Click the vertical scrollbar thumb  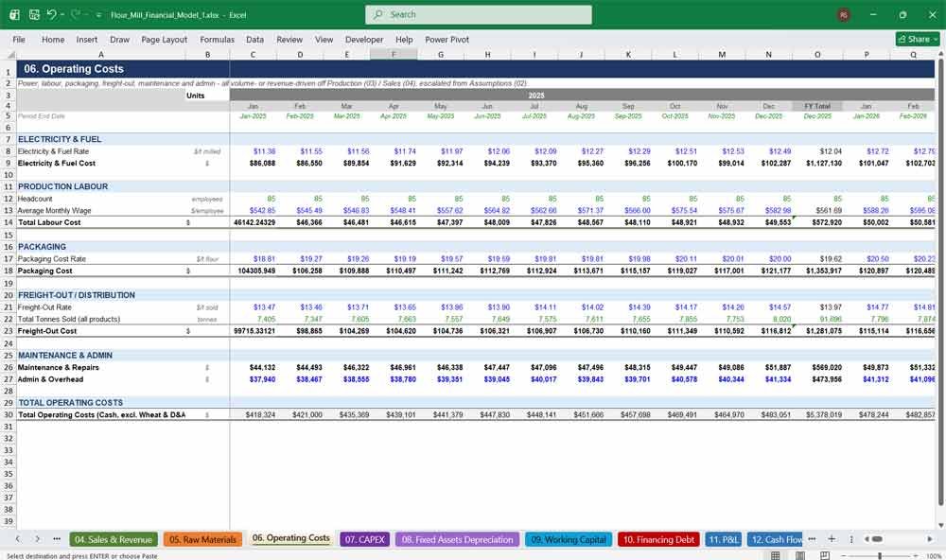click(940, 282)
